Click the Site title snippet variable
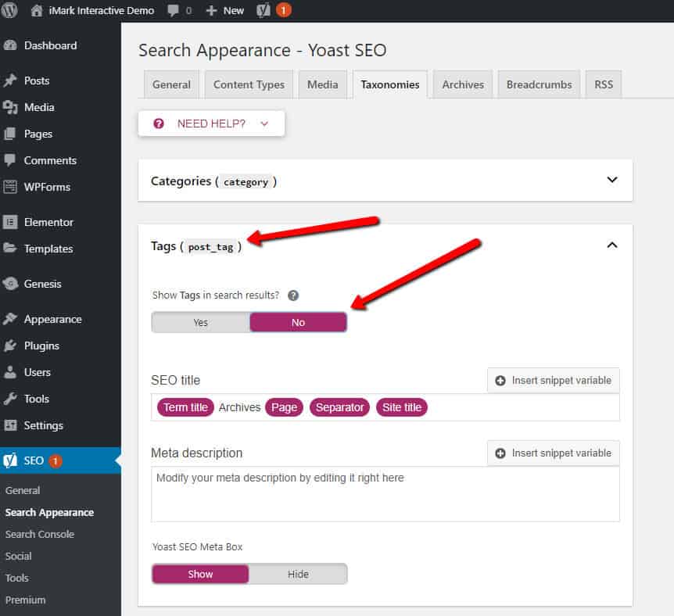Image resolution: width=674 pixels, height=616 pixels. click(x=401, y=407)
